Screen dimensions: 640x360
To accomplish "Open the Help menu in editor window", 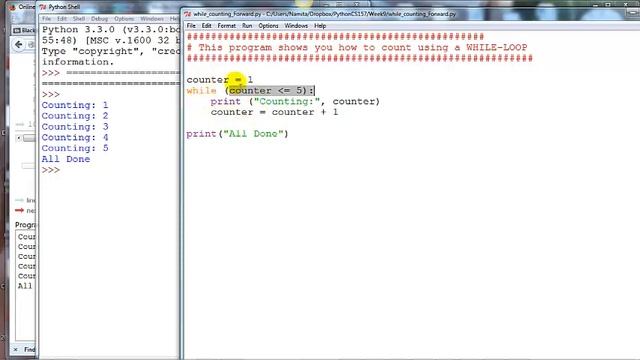I will (320, 26).
